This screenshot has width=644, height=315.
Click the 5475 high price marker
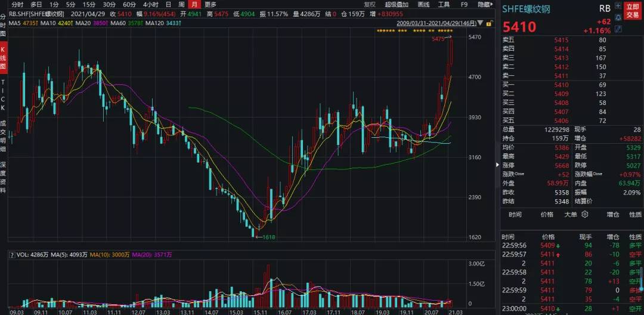tap(438, 39)
